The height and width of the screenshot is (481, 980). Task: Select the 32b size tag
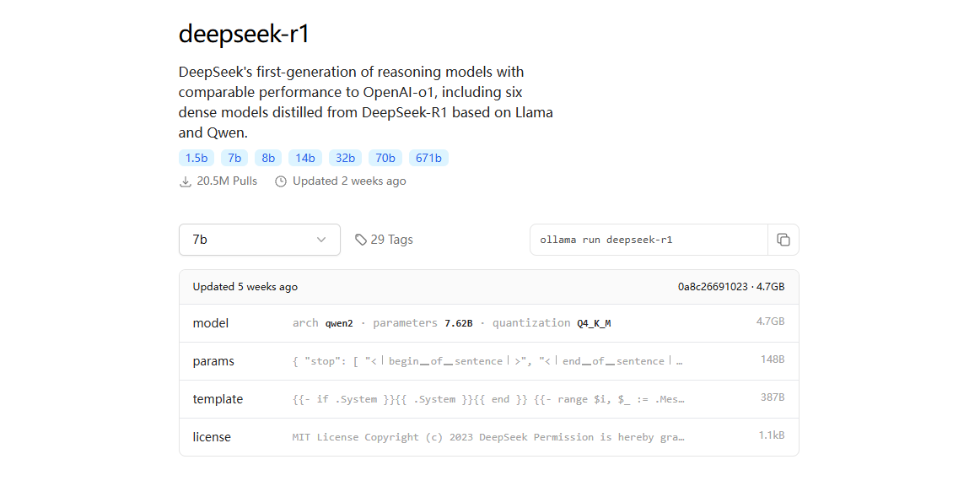(345, 158)
